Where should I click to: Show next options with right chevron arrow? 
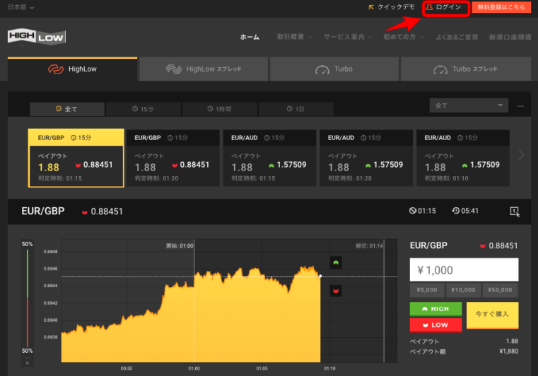click(x=521, y=155)
